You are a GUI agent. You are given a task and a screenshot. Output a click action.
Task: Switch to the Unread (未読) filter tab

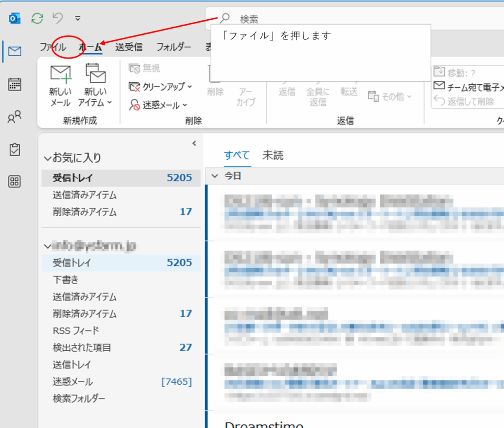tap(273, 156)
